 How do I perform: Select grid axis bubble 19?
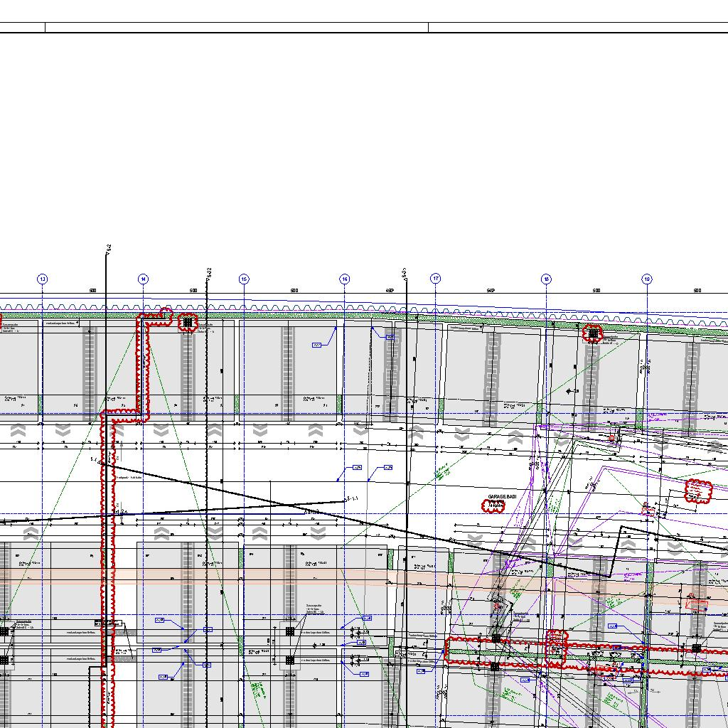coord(647,279)
